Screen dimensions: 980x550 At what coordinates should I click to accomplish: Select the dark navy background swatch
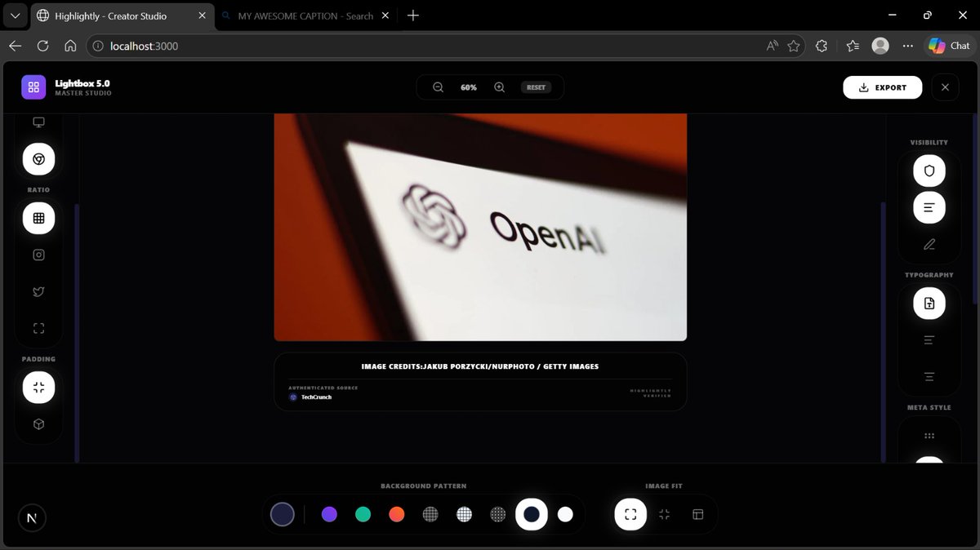[532, 514]
